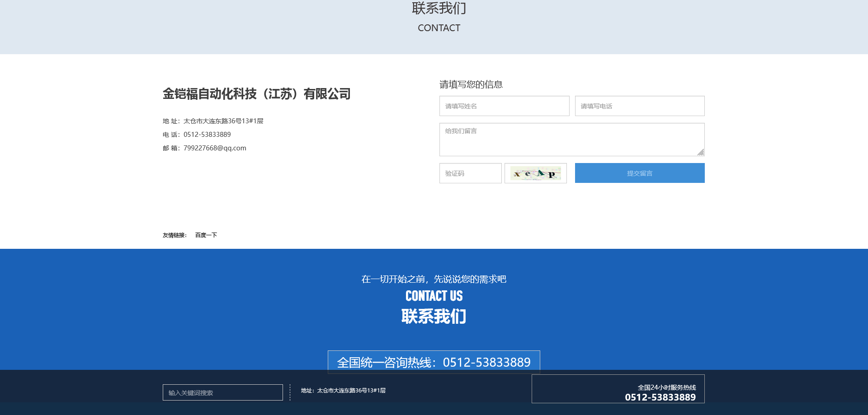
Task: Click the address text 太仓市大连东路36号13#1层
Action: pos(223,121)
